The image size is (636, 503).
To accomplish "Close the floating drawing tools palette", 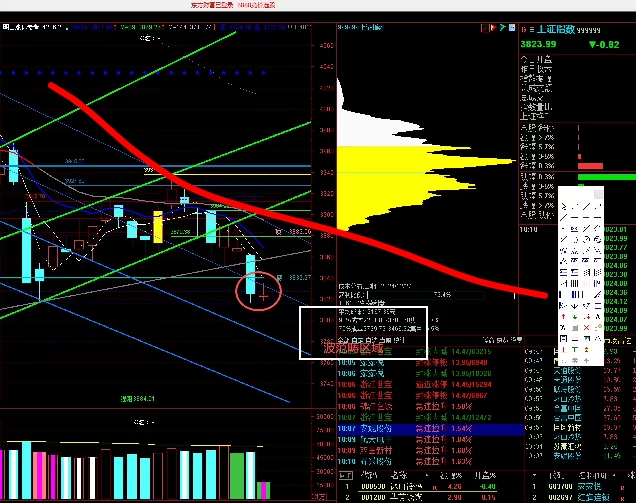I will (x=598, y=195).
